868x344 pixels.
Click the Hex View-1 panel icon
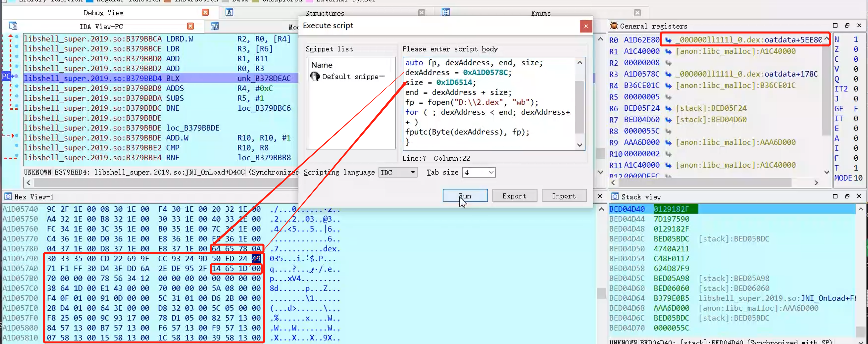pyautogui.click(x=8, y=197)
